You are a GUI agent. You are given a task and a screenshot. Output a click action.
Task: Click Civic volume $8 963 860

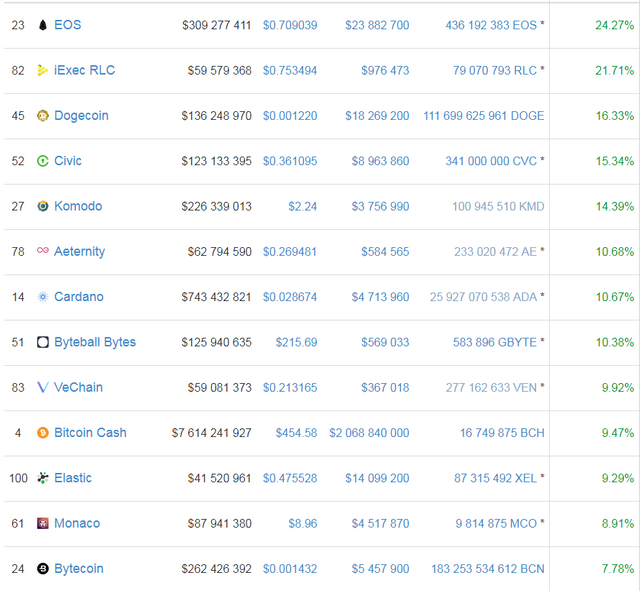[380, 161]
